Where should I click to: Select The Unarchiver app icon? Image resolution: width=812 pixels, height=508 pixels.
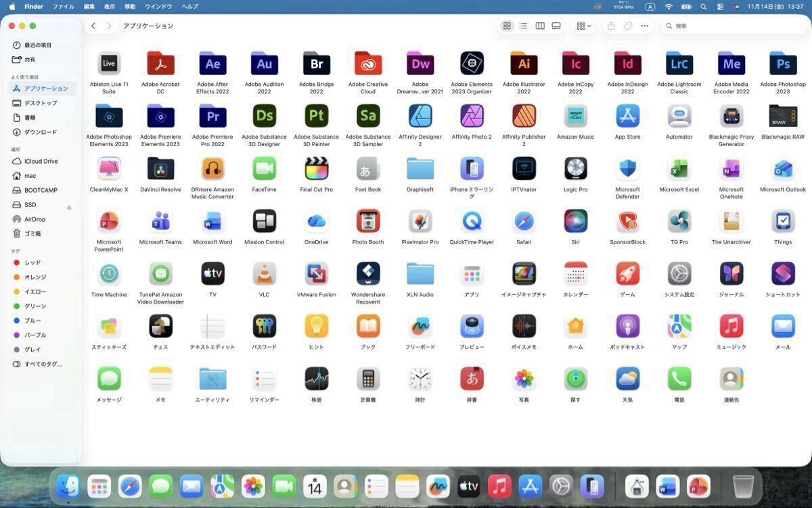pos(731,221)
